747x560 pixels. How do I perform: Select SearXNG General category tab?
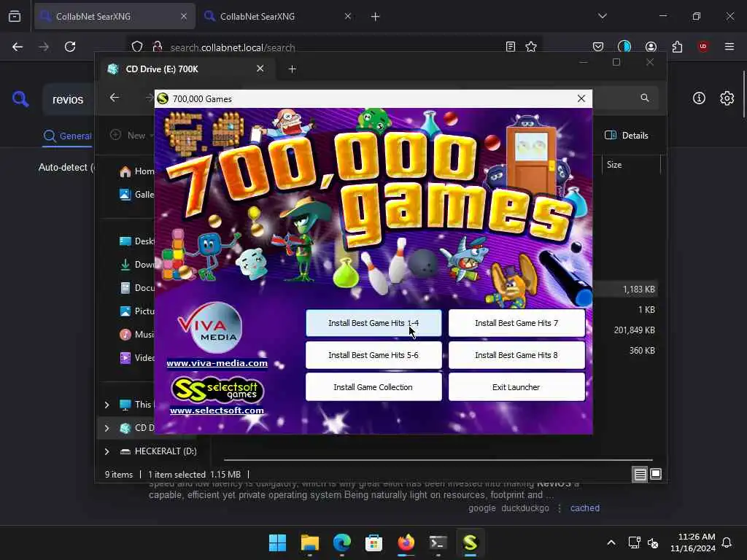click(x=67, y=136)
